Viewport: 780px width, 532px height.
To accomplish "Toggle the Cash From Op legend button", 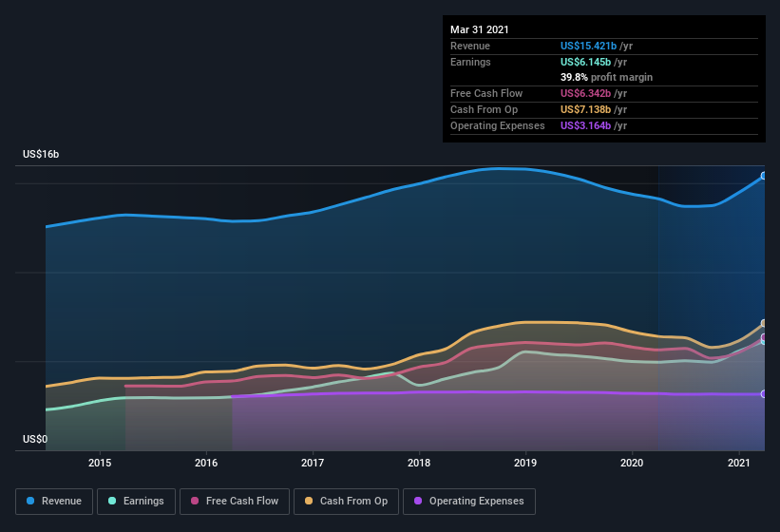I will (346, 502).
